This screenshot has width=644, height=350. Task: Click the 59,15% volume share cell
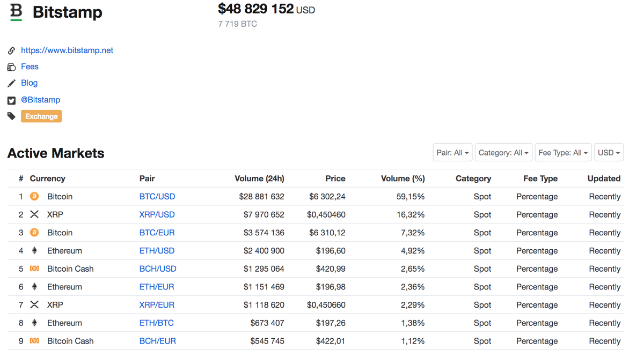(411, 197)
